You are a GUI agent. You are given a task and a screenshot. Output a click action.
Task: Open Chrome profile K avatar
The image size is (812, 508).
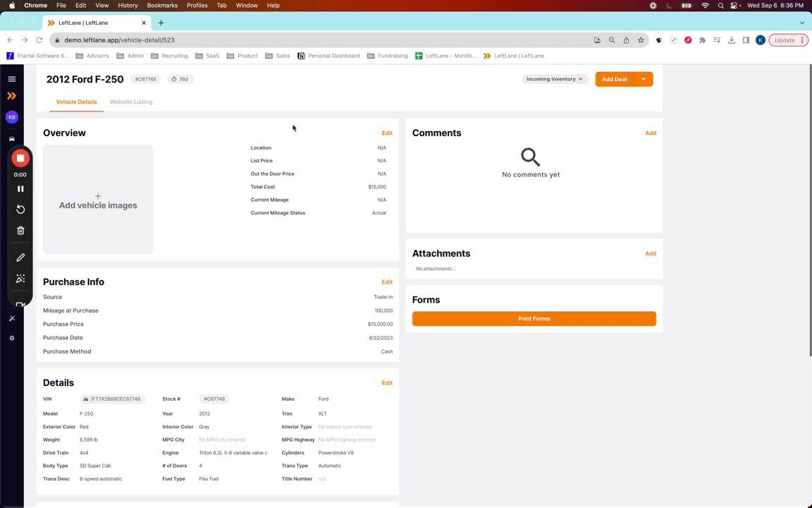click(x=761, y=40)
